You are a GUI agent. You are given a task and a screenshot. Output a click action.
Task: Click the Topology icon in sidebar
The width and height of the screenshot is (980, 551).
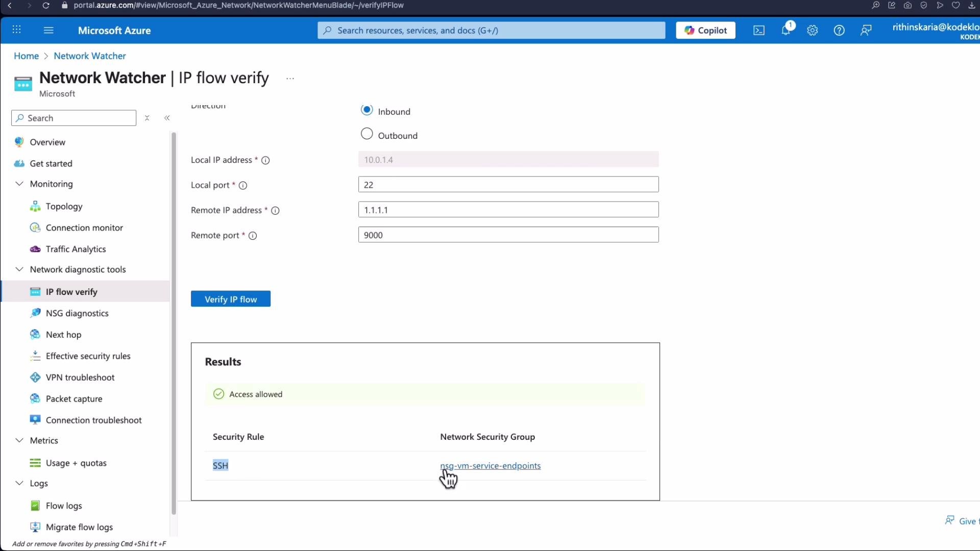click(35, 206)
